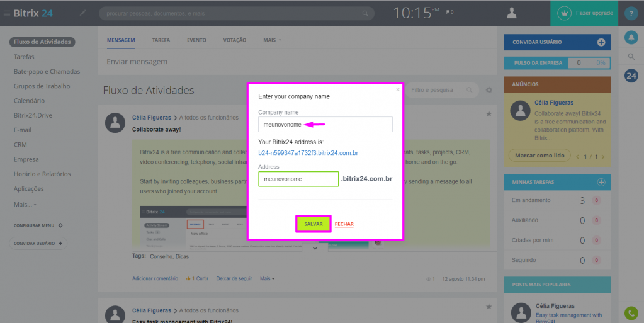
Task: Click the plus icon in the Minhas Tarefas header
Action: pos(601,182)
